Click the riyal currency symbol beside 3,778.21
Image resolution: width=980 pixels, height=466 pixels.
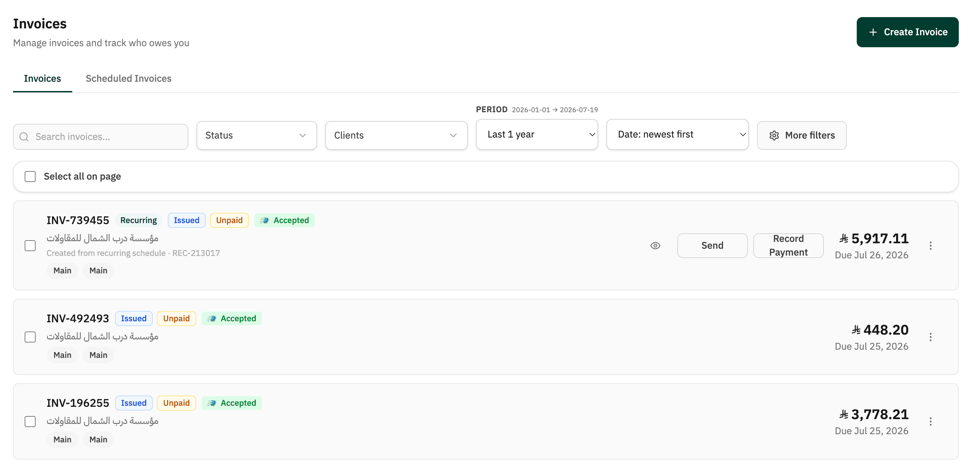point(844,414)
